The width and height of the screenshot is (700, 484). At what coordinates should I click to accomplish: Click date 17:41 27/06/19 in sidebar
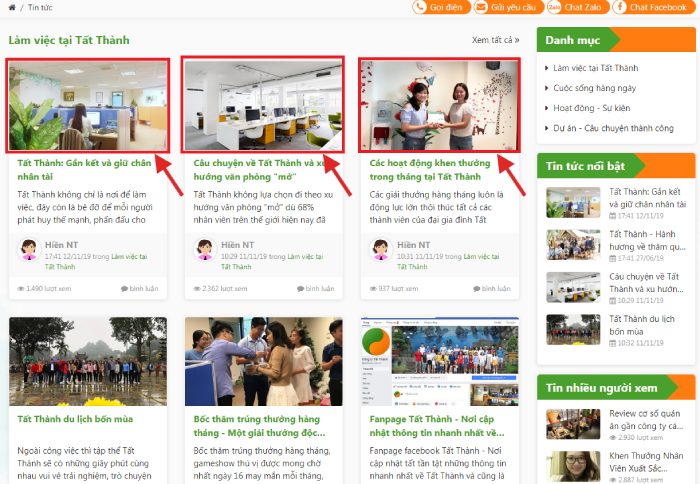click(x=637, y=258)
